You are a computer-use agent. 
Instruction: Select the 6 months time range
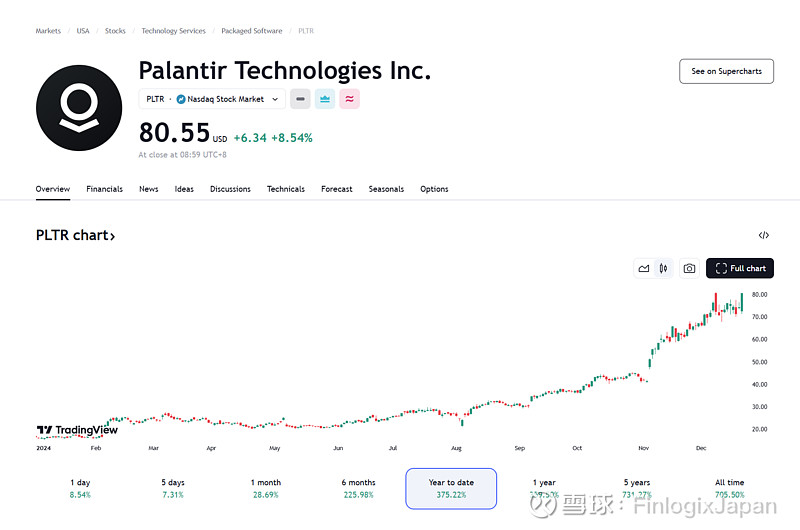(x=358, y=488)
